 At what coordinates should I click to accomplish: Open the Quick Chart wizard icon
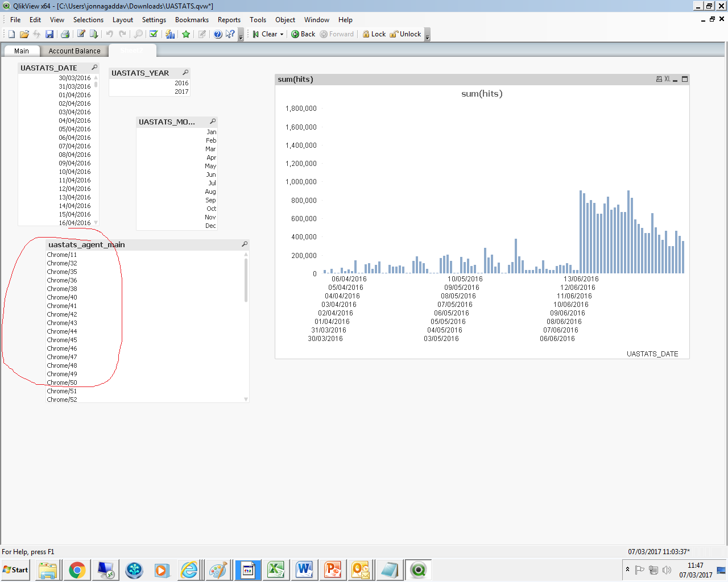point(170,34)
